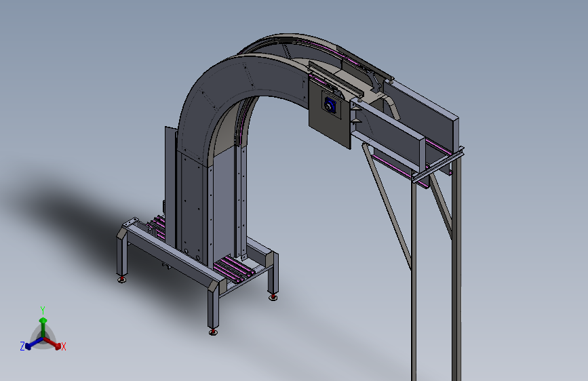This screenshot has height=381, width=588.
Task: Select the red leveling foot under the front leg
Action: coord(214,332)
